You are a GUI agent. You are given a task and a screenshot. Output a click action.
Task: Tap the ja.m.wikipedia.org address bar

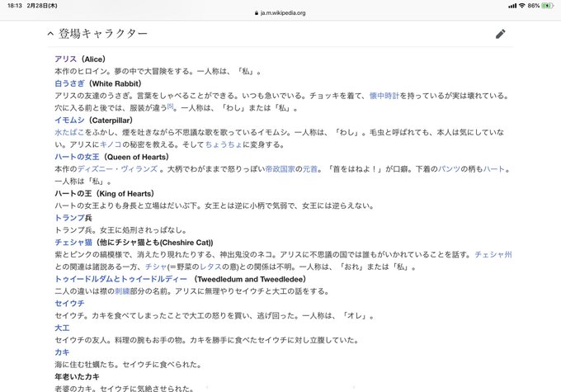[x=280, y=13]
